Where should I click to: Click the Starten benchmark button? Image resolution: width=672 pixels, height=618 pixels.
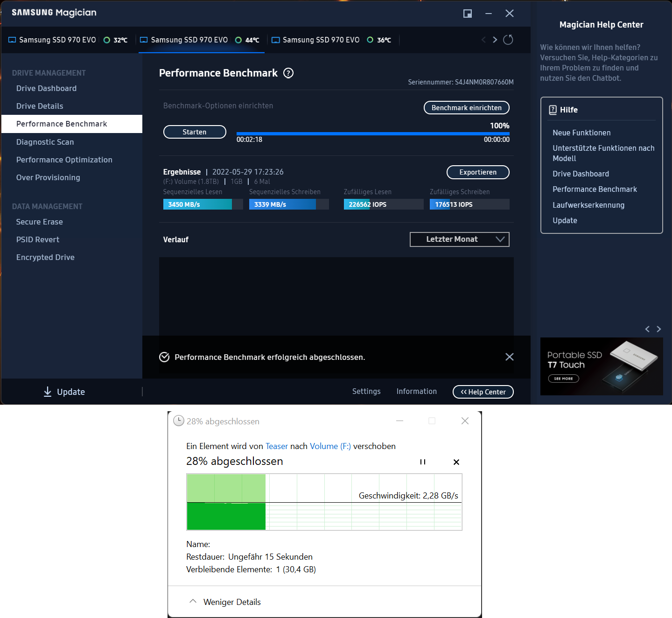click(x=195, y=132)
